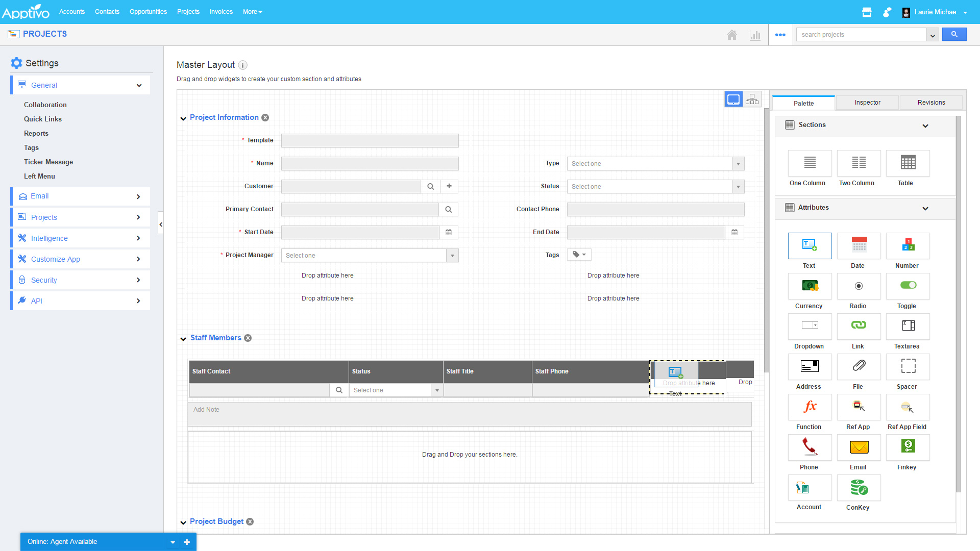
Task: Choose the Address attribute widget
Action: coord(810,367)
